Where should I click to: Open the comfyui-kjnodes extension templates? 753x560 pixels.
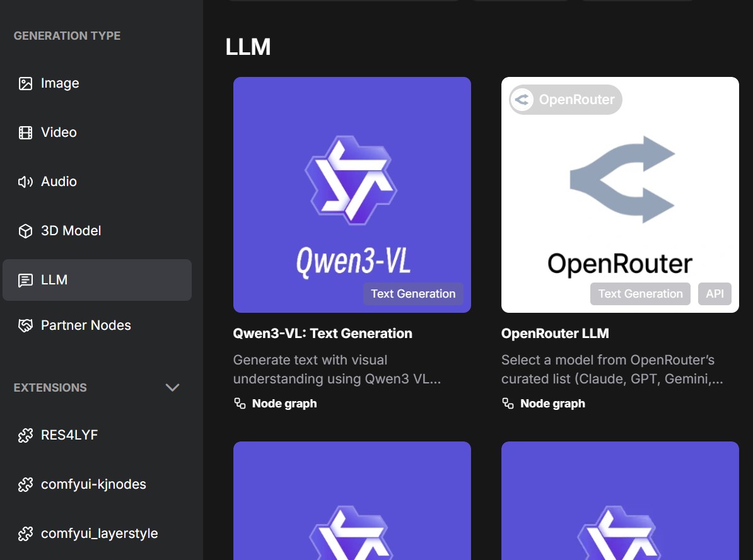(97, 484)
